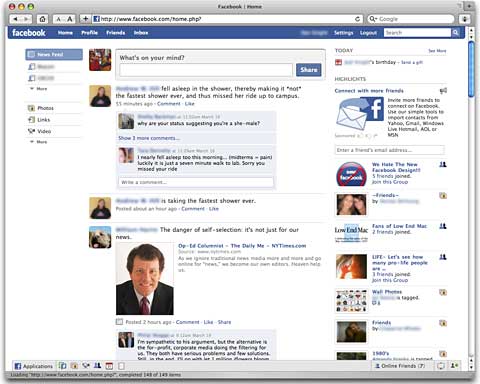Select the News Feed filter

[54, 54]
